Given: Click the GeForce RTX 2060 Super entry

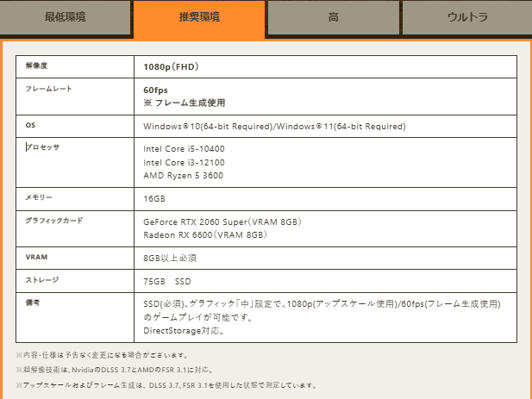Looking at the screenshot, I should (222, 221).
